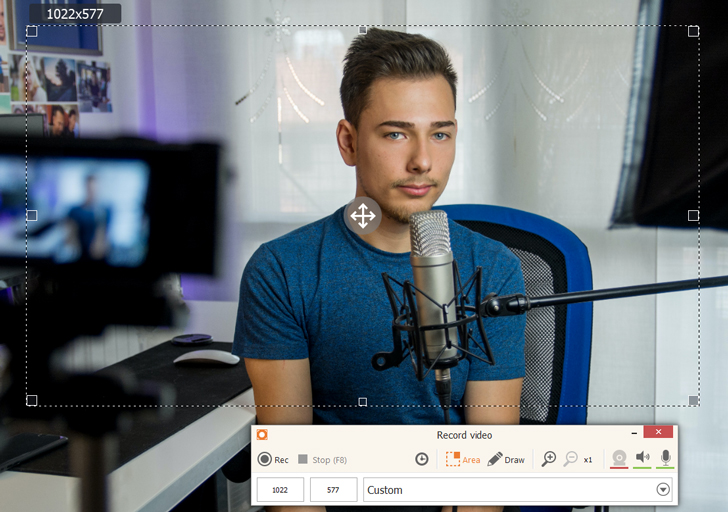Activate the Draw pencil tool
Image resolution: width=728 pixels, height=512 pixels.
tap(506, 459)
